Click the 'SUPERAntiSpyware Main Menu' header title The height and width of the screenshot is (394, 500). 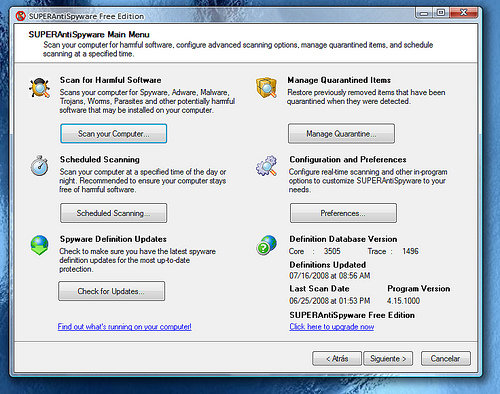coord(89,34)
